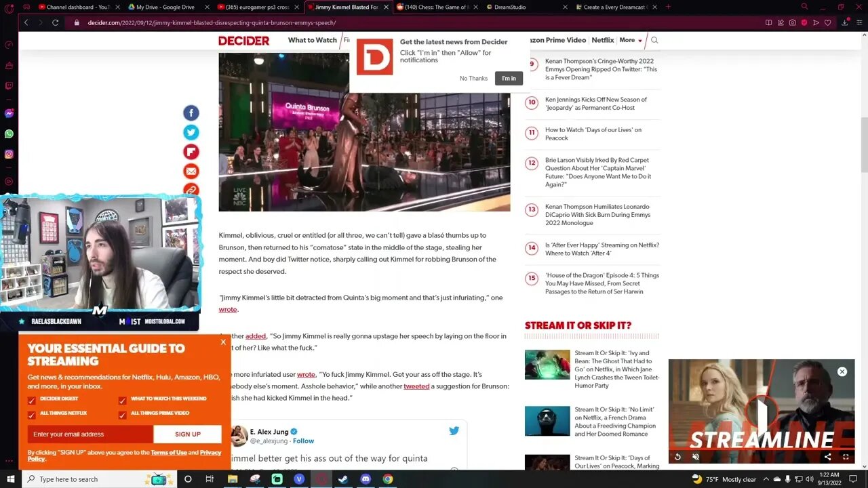Screen dimensions: 868x488
Task: Share article on Facebook icon
Action: [191, 113]
